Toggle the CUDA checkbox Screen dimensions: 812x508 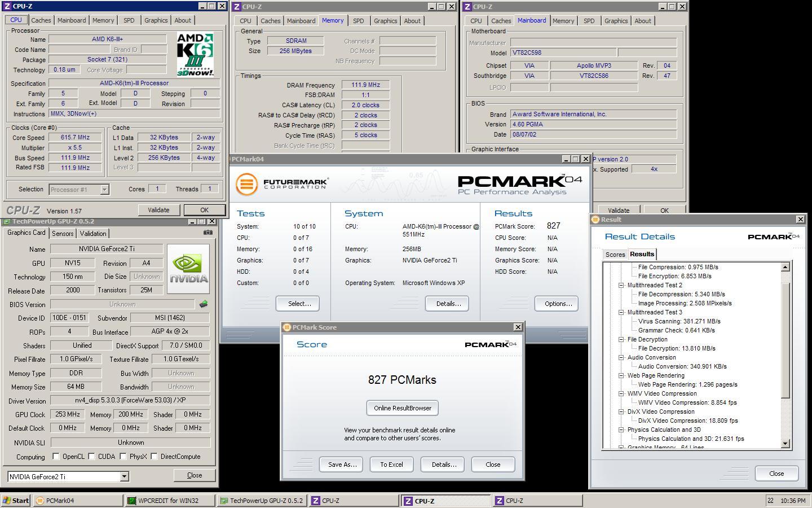(91, 457)
